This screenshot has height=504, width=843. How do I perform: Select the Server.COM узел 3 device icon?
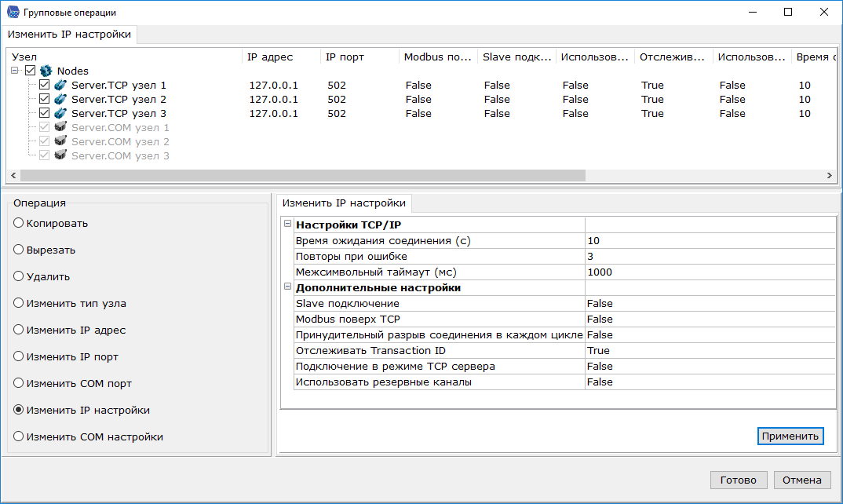(60, 155)
